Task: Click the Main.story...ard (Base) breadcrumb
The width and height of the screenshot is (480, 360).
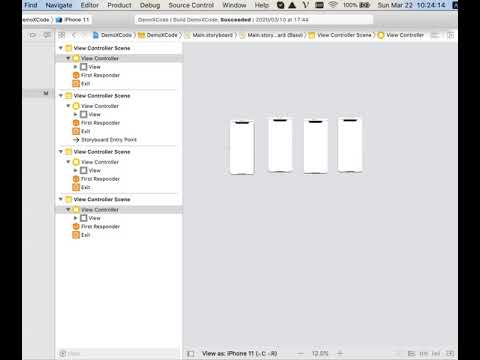Action: point(271,35)
